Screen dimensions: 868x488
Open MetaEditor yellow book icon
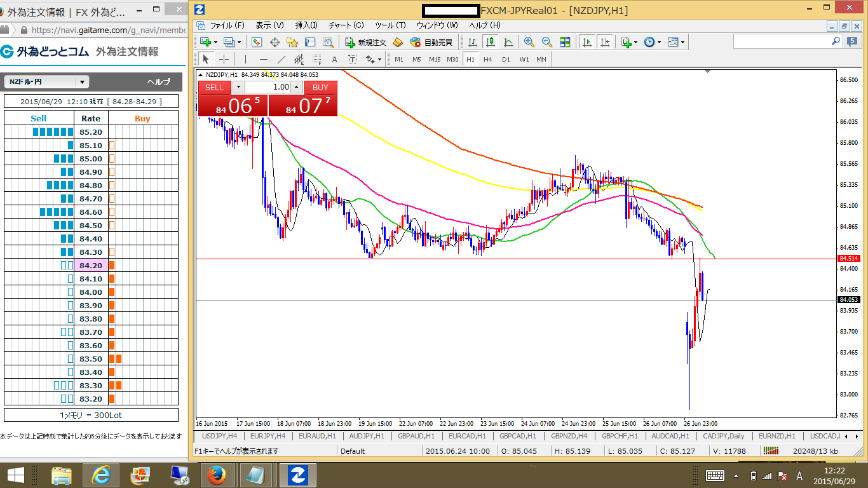click(398, 42)
